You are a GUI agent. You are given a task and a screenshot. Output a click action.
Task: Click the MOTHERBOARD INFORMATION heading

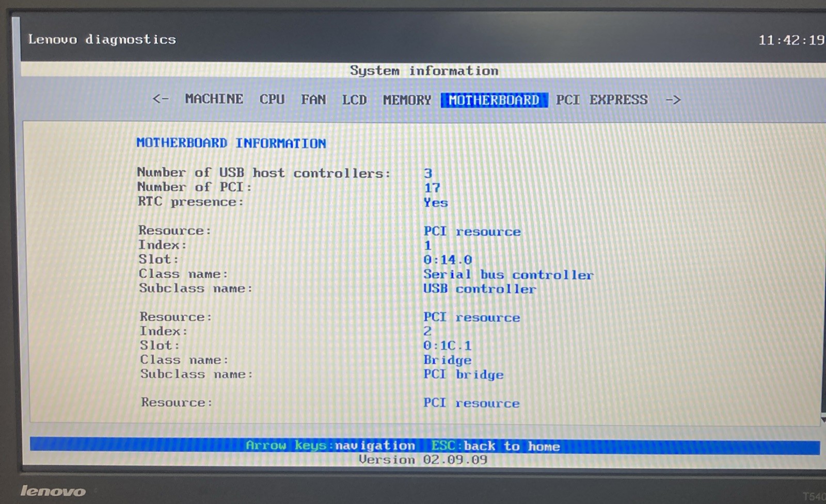pos(231,143)
